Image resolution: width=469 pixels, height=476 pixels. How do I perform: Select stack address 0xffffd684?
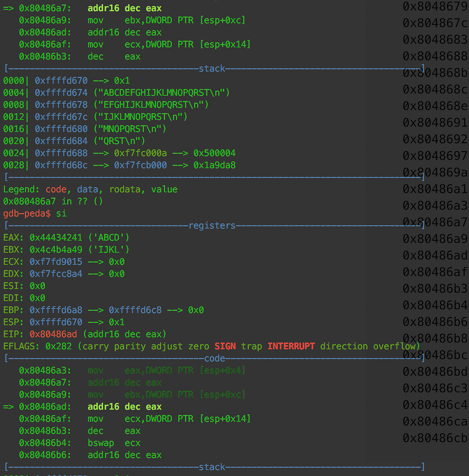pyautogui.click(x=61, y=141)
